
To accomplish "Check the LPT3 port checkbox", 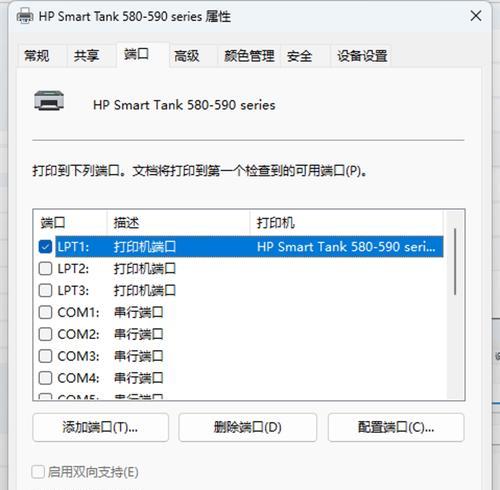I will (45, 290).
